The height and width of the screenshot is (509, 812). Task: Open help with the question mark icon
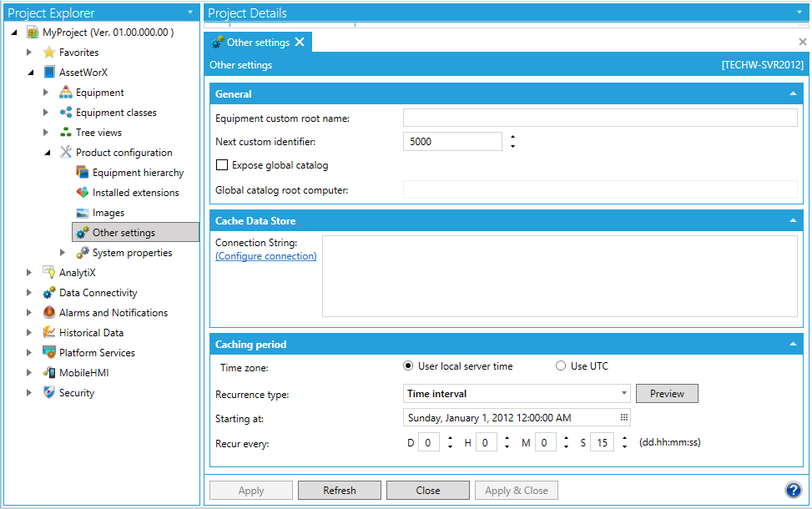click(x=794, y=490)
